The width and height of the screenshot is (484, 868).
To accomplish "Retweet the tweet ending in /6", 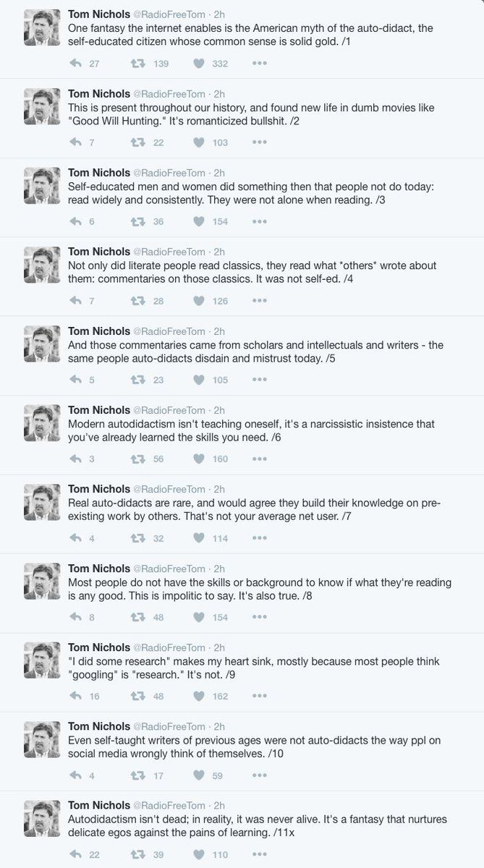I will [137, 459].
